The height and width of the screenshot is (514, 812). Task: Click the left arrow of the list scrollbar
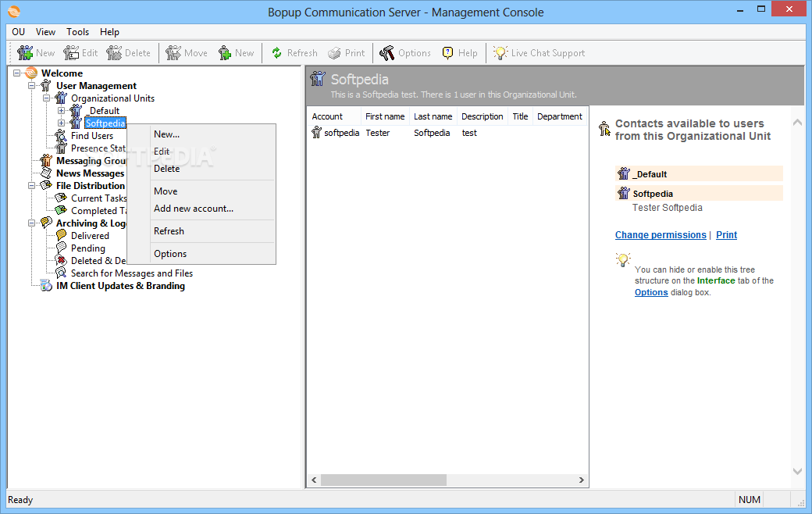[x=314, y=480]
